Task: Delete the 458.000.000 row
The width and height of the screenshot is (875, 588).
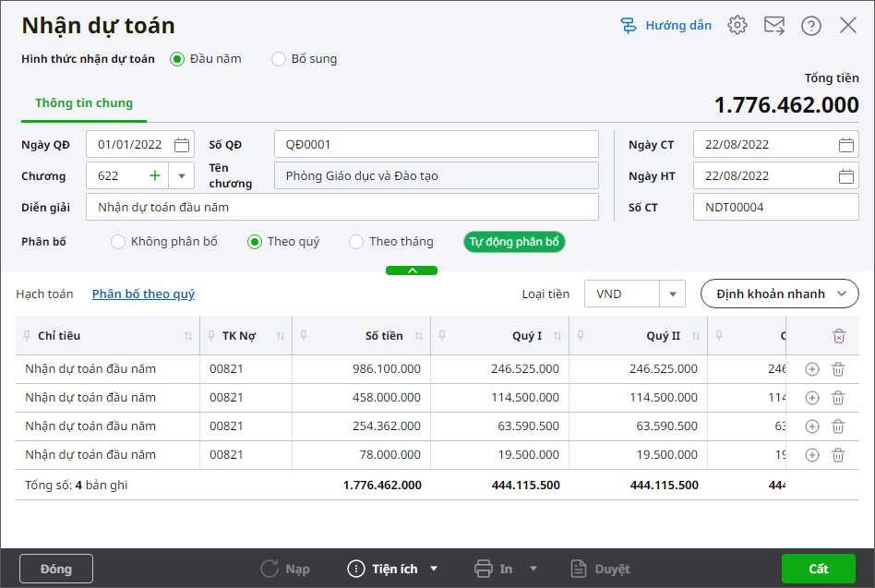Action: (x=838, y=398)
